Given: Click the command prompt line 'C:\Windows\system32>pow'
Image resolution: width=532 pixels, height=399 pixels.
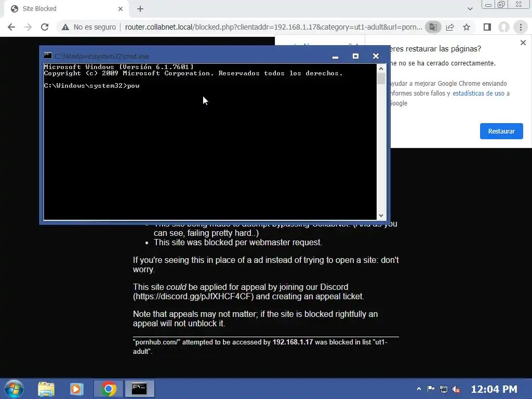Looking at the screenshot, I should pyautogui.click(x=91, y=86).
